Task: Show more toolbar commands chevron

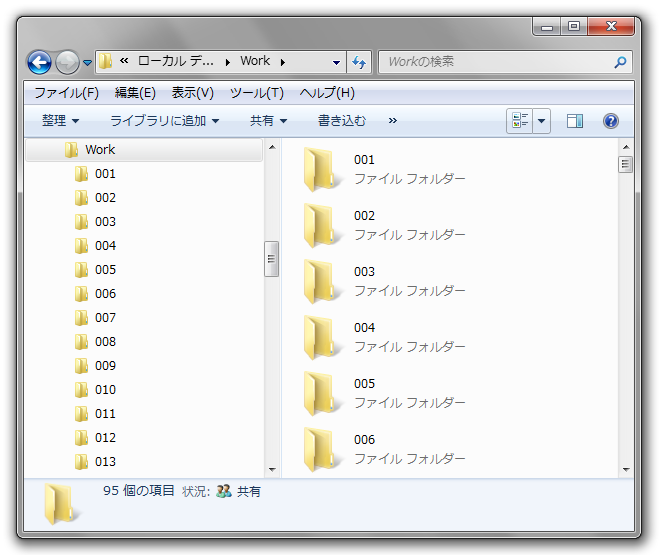Action: coord(393,121)
